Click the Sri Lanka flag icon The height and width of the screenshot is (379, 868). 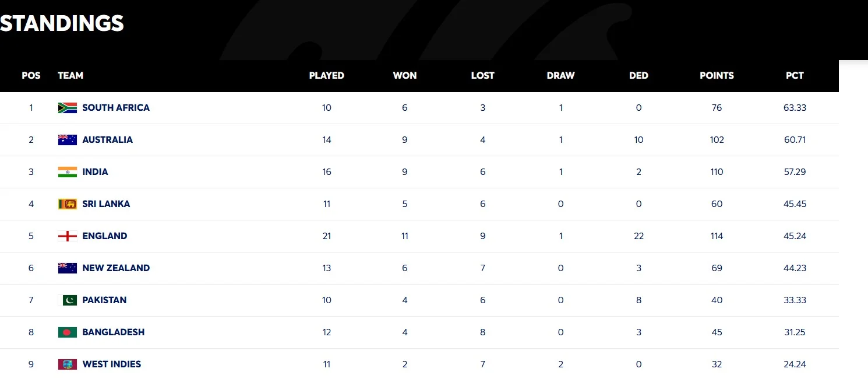[68, 204]
